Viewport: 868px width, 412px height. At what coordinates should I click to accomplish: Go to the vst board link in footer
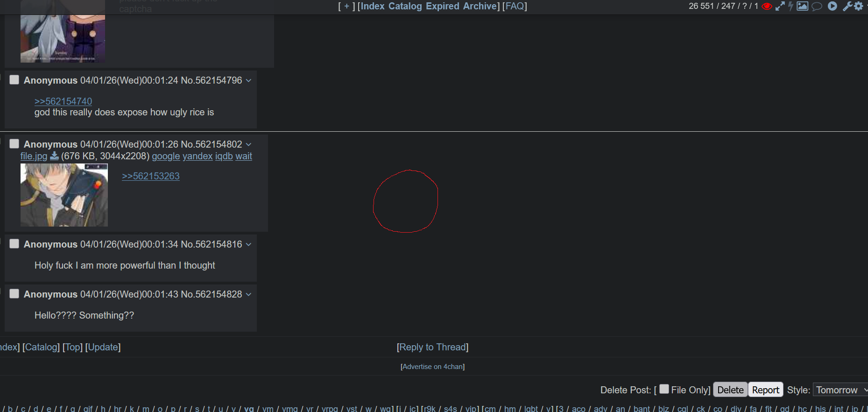click(x=352, y=409)
